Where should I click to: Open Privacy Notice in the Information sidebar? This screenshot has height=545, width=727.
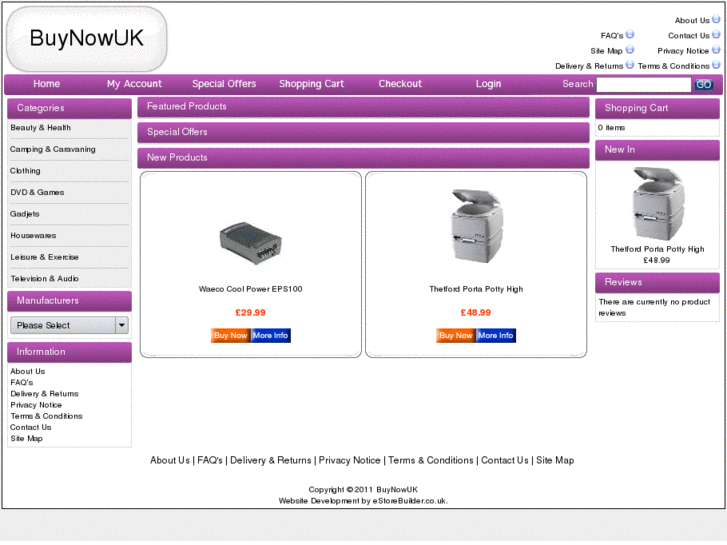(x=36, y=405)
